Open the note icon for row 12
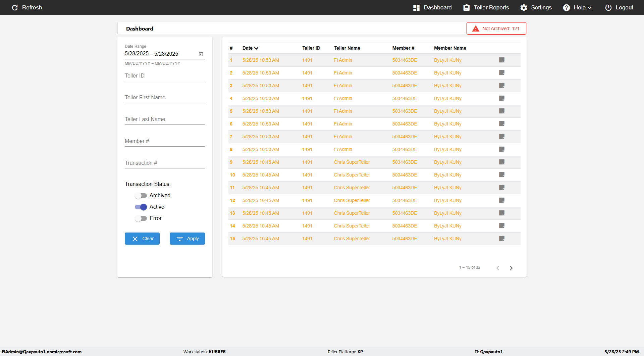This screenshot has height=356, width=644. pos(502,200)
